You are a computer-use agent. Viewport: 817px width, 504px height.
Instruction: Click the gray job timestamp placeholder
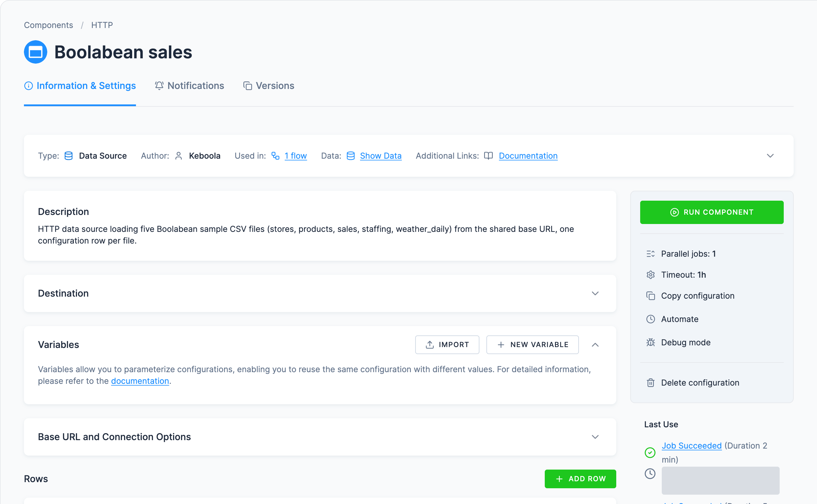tap(720, 481)
